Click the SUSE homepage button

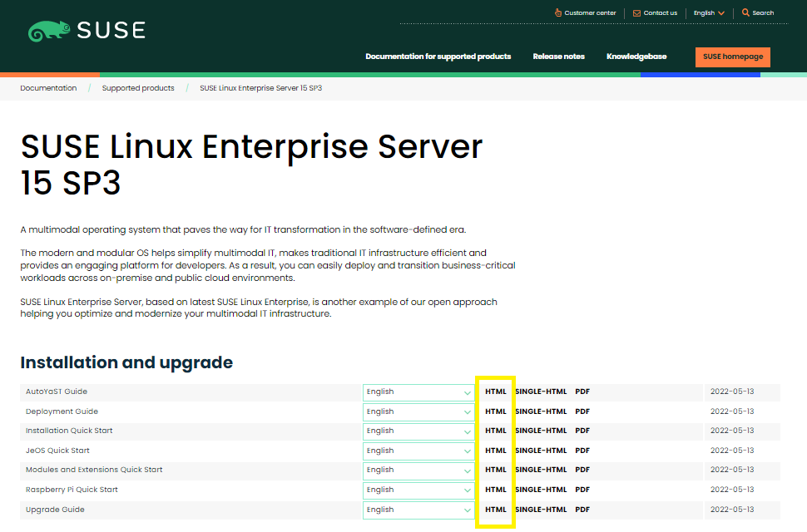732,57
